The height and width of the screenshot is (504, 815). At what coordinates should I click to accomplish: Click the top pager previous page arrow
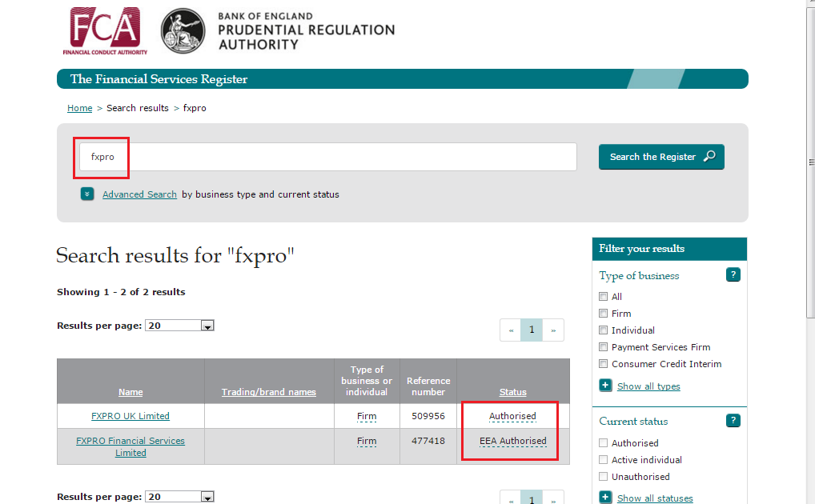point(511,330)
